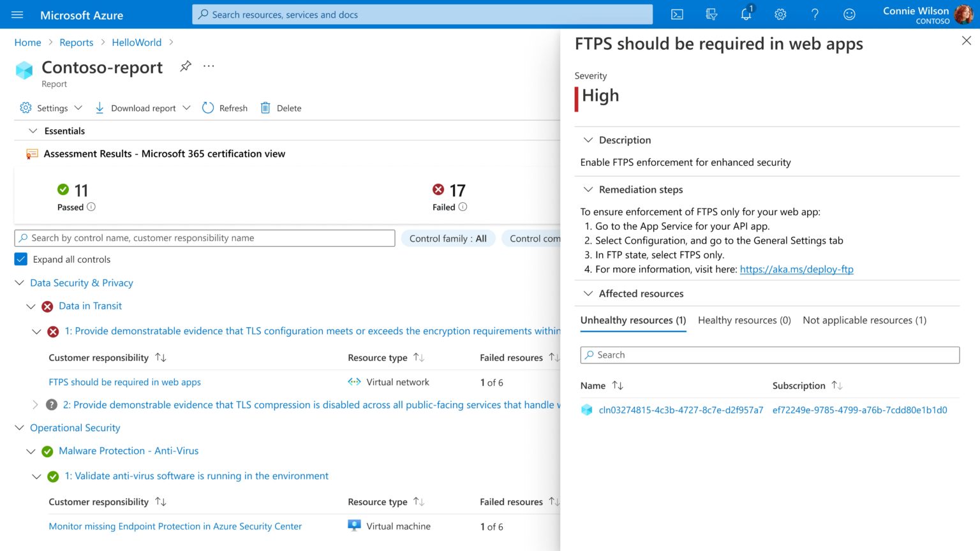
Task: Send feedback via the smiley icon
Action: (849, 14)
